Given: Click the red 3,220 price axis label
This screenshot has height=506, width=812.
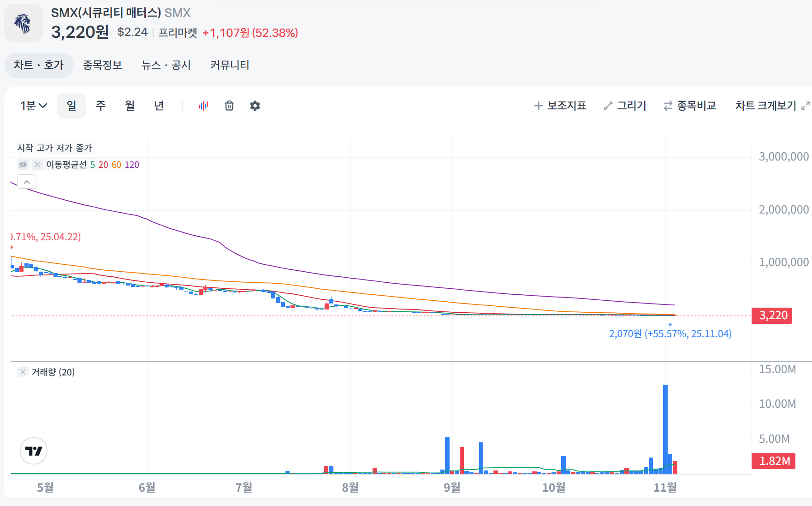Looking at the screenshot, I should pyautogui.click(x=771, y=316).
